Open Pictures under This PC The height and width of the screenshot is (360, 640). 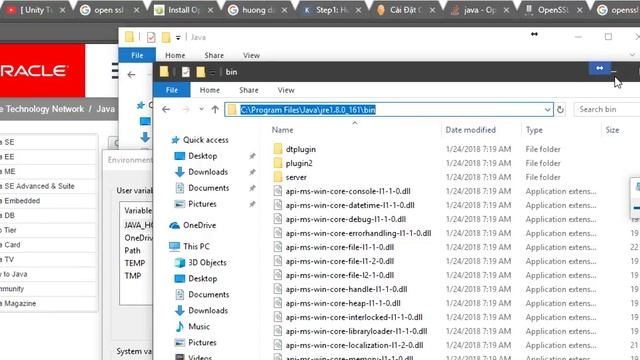pyautogui.click(x=202, y=342)
